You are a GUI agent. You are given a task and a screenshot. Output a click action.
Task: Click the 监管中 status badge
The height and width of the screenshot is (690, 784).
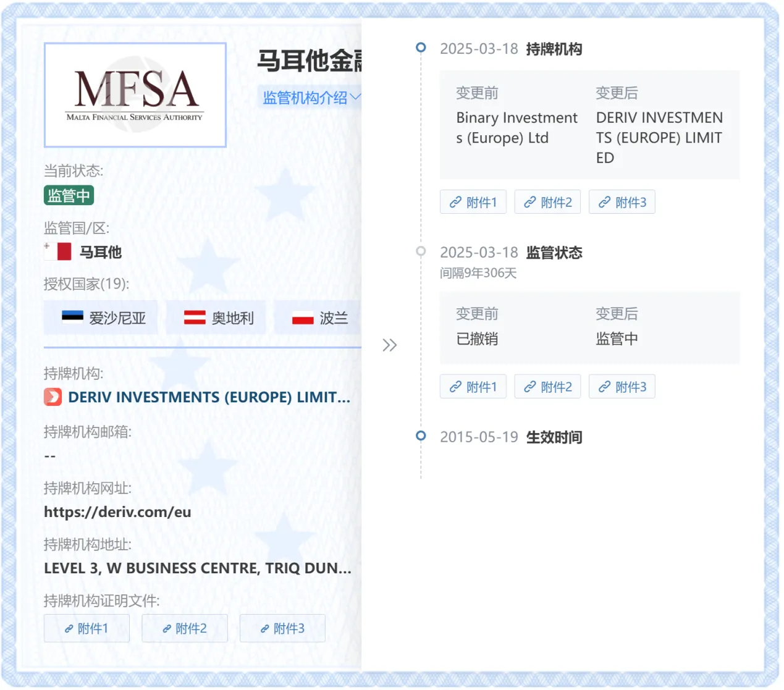click(69, 196)
